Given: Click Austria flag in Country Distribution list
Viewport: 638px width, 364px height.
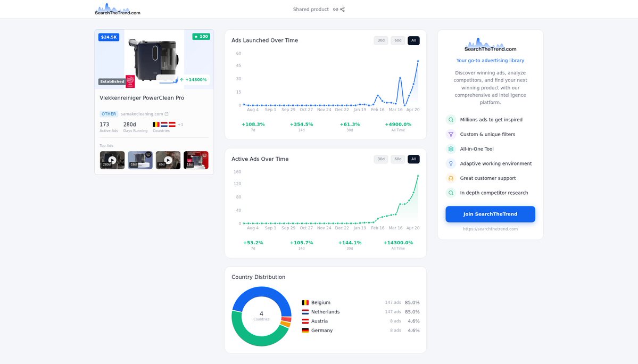Looking at the screenshot, I should tap(305, 321).
